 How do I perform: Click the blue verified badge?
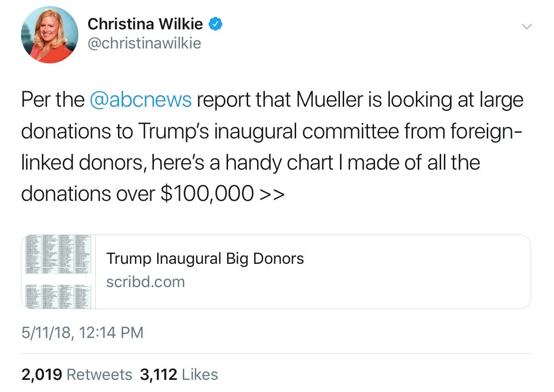coord(215,24)
